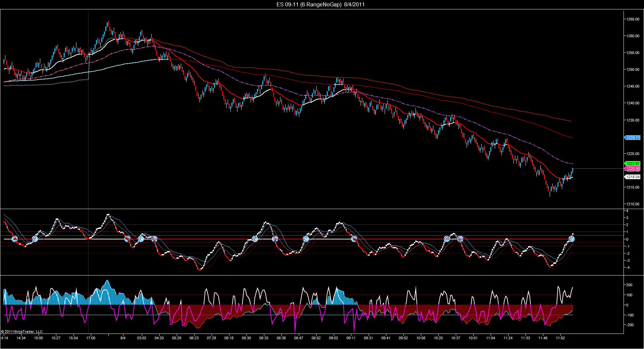644x349 pixels.
Task: Click the positive 100 histogram scale label
Action: (x=630, y=295)
